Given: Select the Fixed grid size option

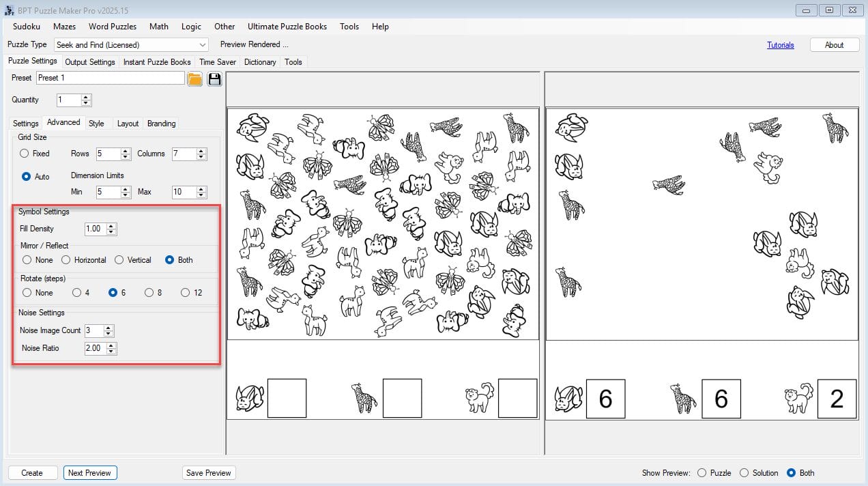Looking at the screenshot, I should coord(25,154).
